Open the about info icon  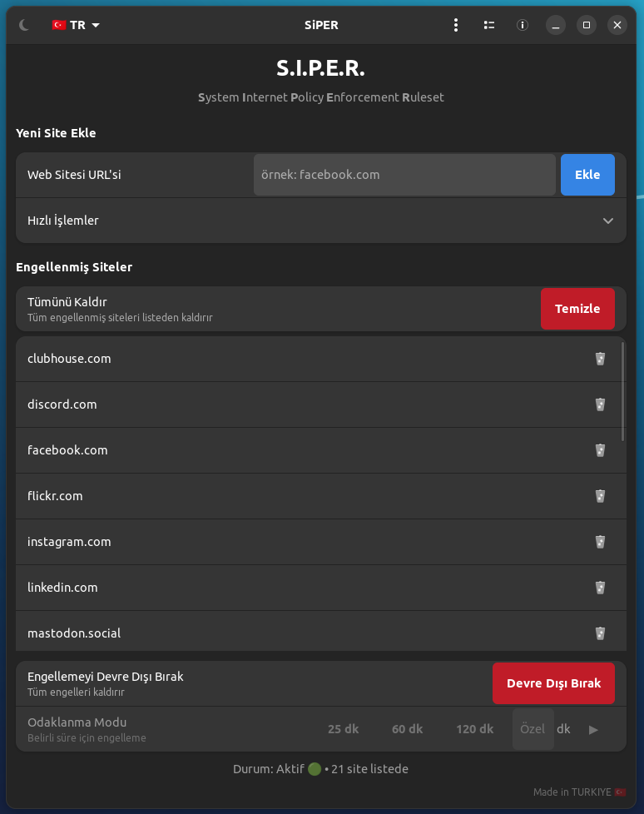[x=523, y=25]
